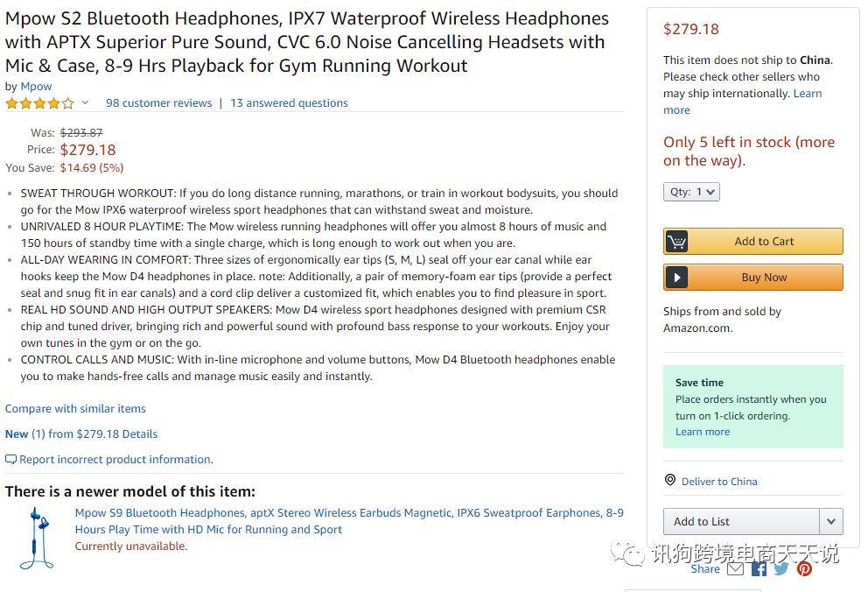Expand the star rating breakdown chevron
This screenshot has height=592, width=868.
point(86,103)
